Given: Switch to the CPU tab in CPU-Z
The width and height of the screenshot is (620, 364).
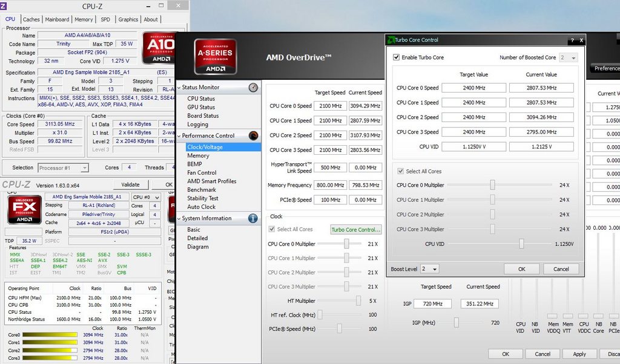Looking at the screenshot, I should [10, 19].
